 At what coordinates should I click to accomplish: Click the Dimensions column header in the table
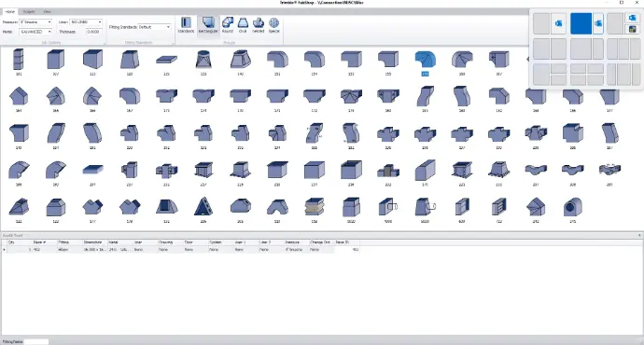click(x=94, y=242)
